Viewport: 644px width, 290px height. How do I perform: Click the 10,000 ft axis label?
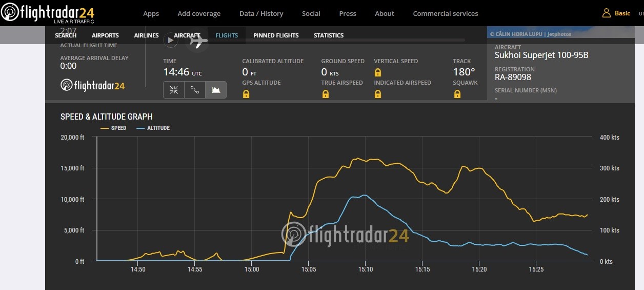click(x=72, y=199)
